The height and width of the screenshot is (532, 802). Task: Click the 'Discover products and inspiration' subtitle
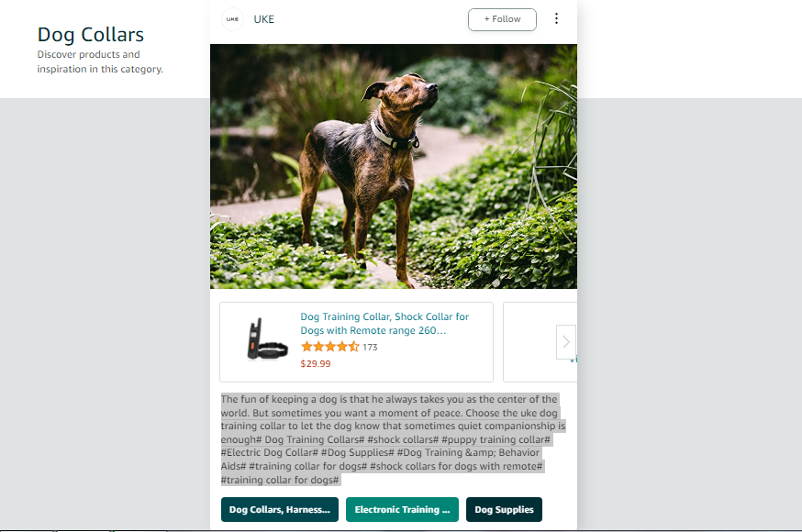pyautogui.click(x=100, y=61)
